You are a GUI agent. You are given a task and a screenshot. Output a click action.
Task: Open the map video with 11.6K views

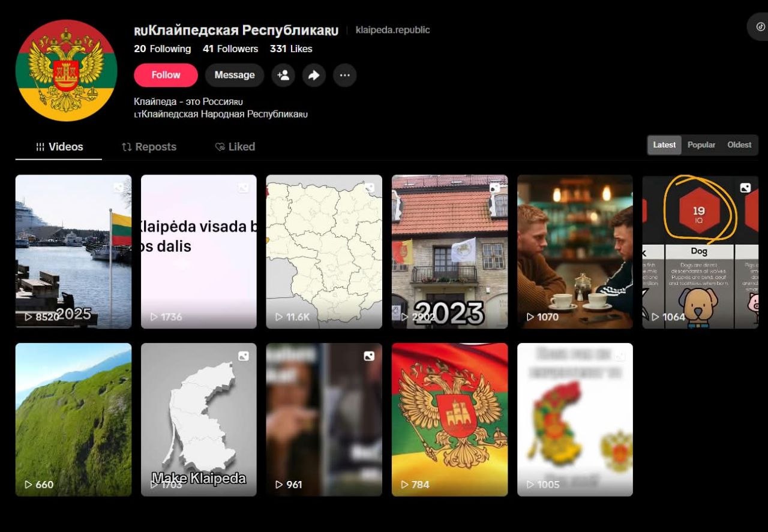click(x=324, y=251)
